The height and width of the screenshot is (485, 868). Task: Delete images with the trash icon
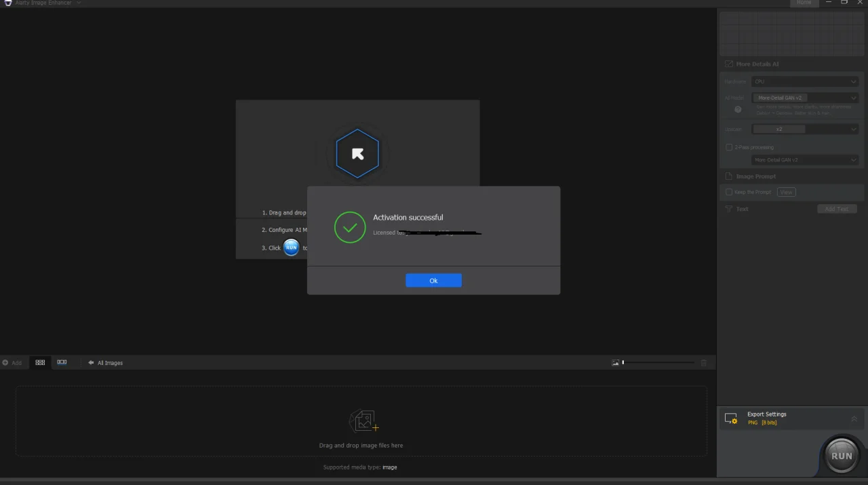coord(704,363)
